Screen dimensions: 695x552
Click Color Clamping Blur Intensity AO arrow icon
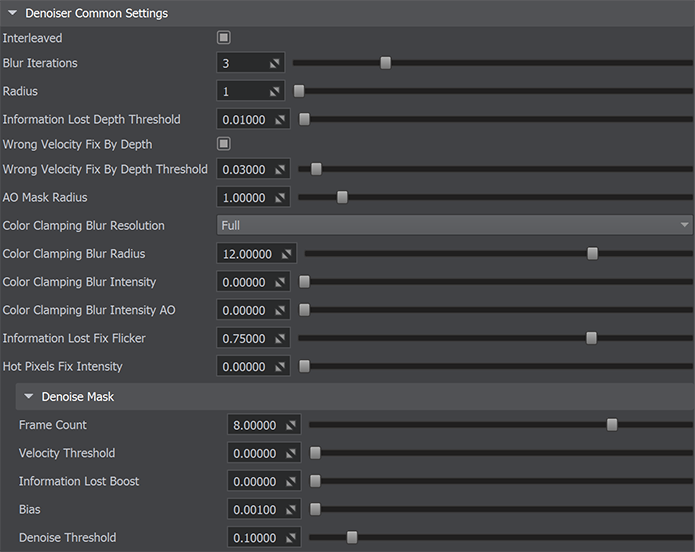280,310
